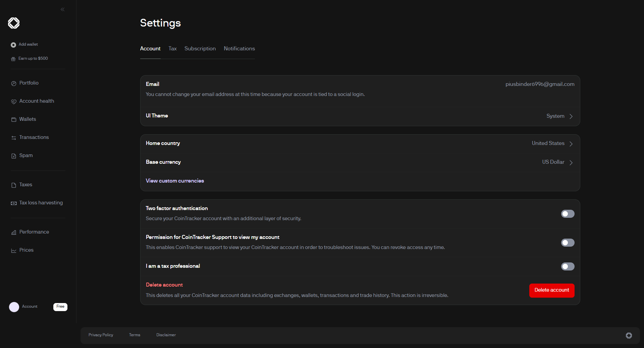Collapse the sidebar with double-chevron icon

[x=62, y=9]
